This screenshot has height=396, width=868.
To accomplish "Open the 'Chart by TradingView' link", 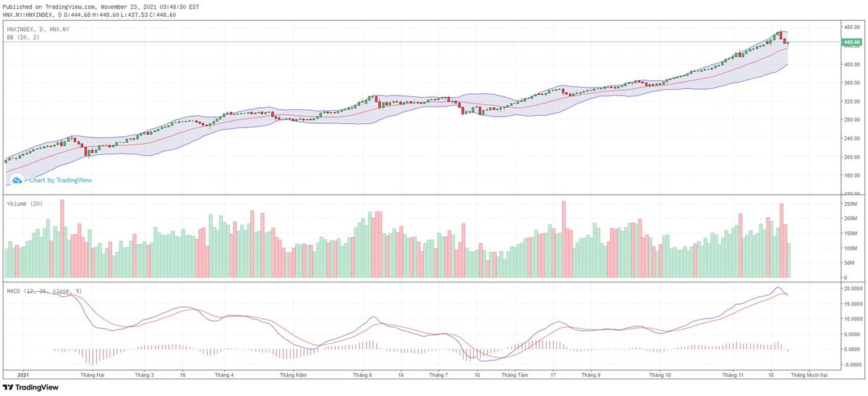I will tap(60, 180).
